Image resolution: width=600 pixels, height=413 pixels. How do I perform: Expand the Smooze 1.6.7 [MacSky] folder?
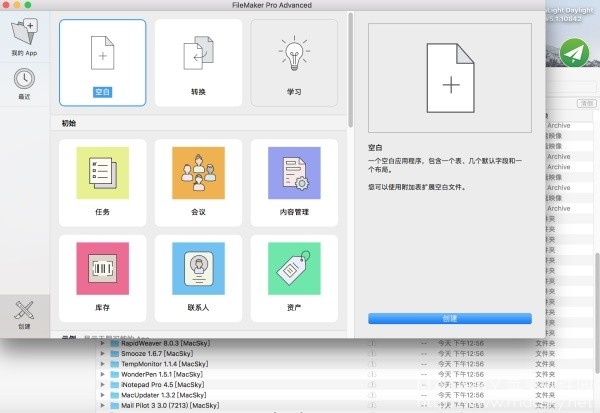click(103, 354)
